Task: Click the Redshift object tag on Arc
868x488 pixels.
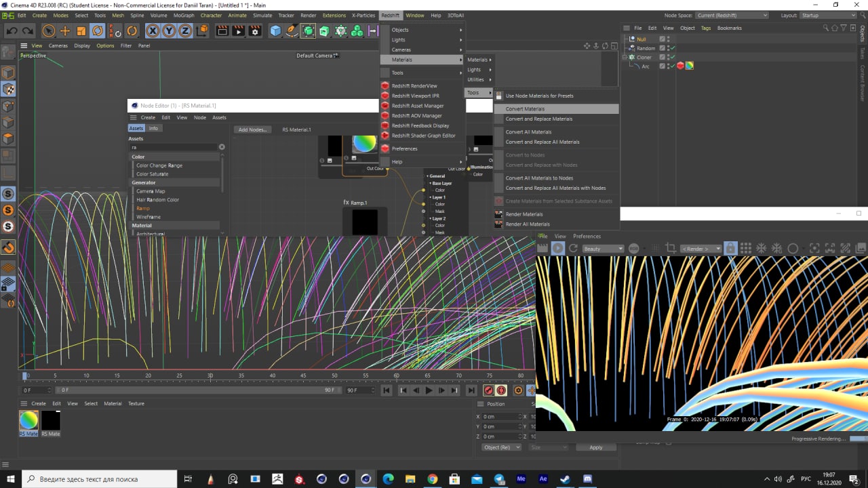Action: (680, 66)
